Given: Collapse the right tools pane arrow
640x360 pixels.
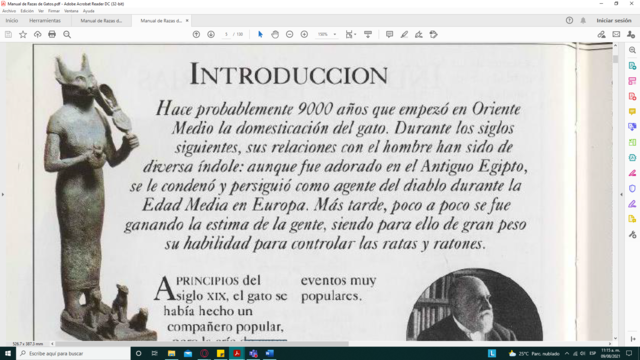Looking at the screenshot, I should pyautogui.click(x=621, y=195).
